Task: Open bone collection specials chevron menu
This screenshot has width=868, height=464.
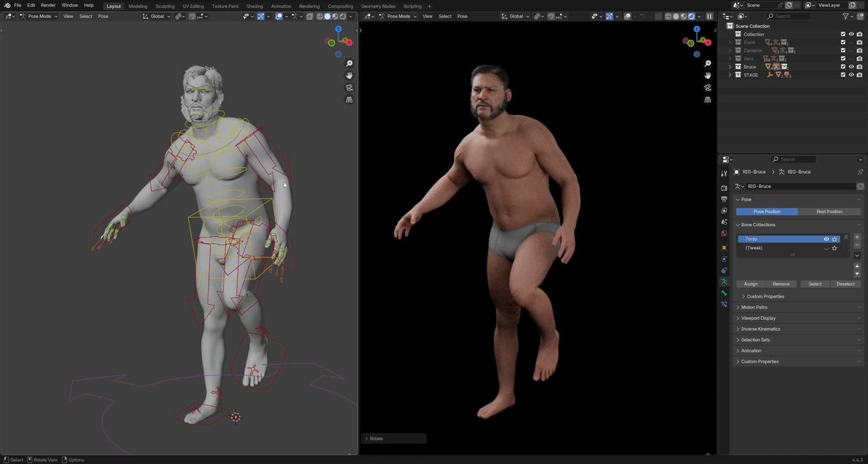Action: [857, 256]
